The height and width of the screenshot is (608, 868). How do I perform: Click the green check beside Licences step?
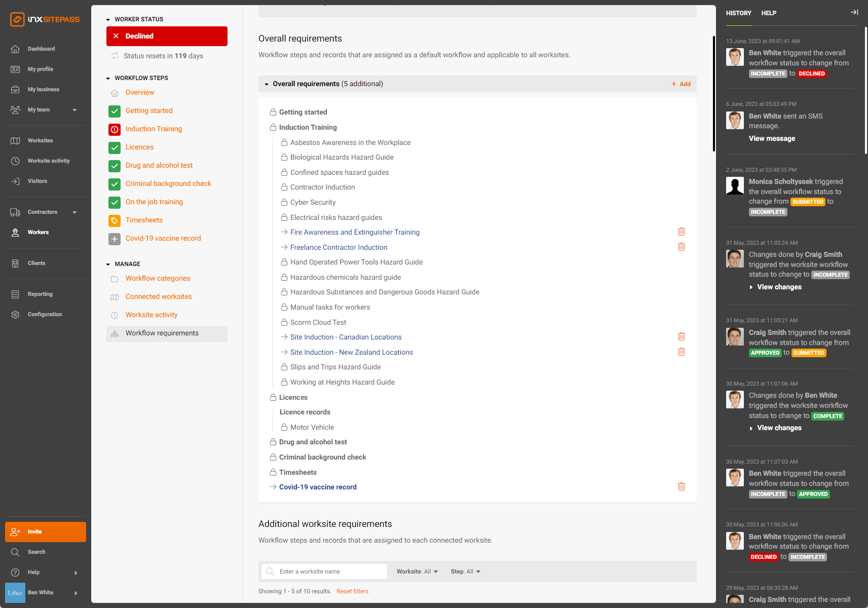pyautogui.click(x=115, y=147)
